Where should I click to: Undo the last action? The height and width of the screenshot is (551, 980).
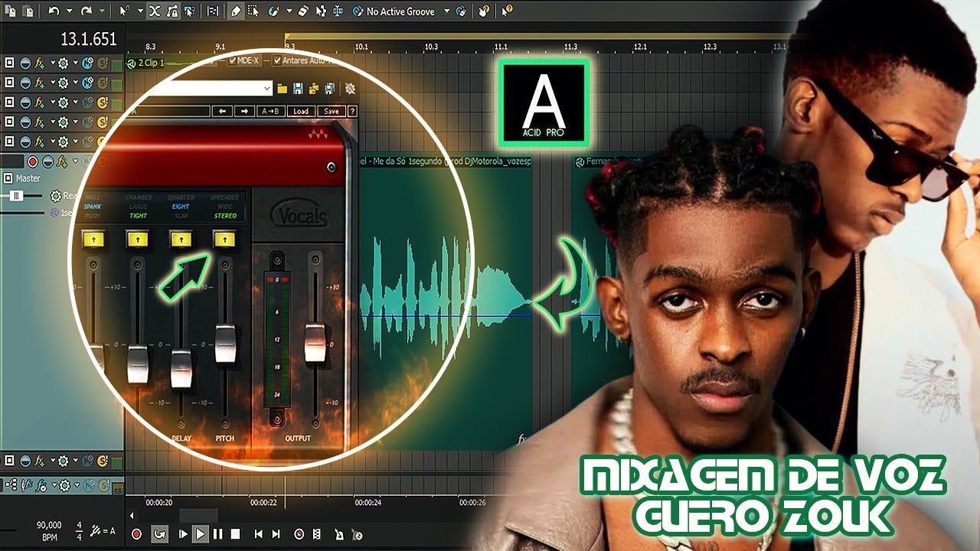pos(53,11)
